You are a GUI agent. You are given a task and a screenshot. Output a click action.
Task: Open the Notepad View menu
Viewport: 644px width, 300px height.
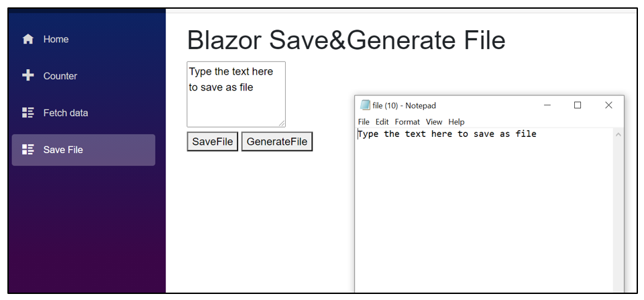click(434, 122)
